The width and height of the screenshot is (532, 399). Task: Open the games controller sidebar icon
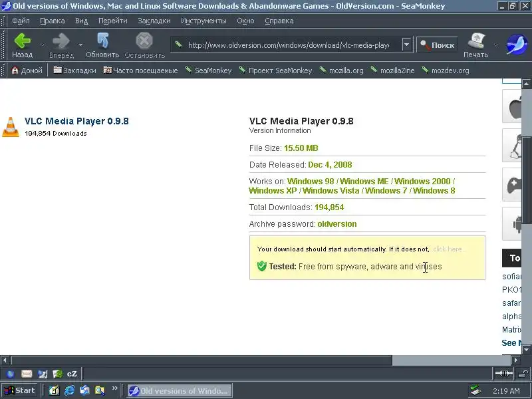click(x=512, y=185)
